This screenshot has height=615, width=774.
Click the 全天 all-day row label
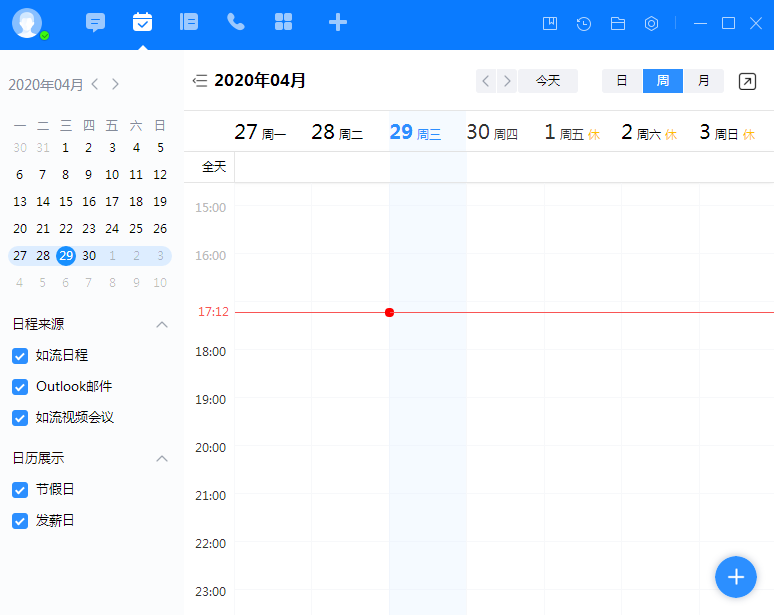point(214,167)
